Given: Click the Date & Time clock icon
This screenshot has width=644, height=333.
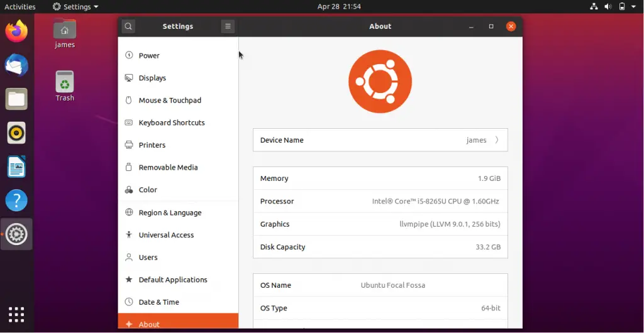Looking at the screenshot, I should [x=129, y=302].
